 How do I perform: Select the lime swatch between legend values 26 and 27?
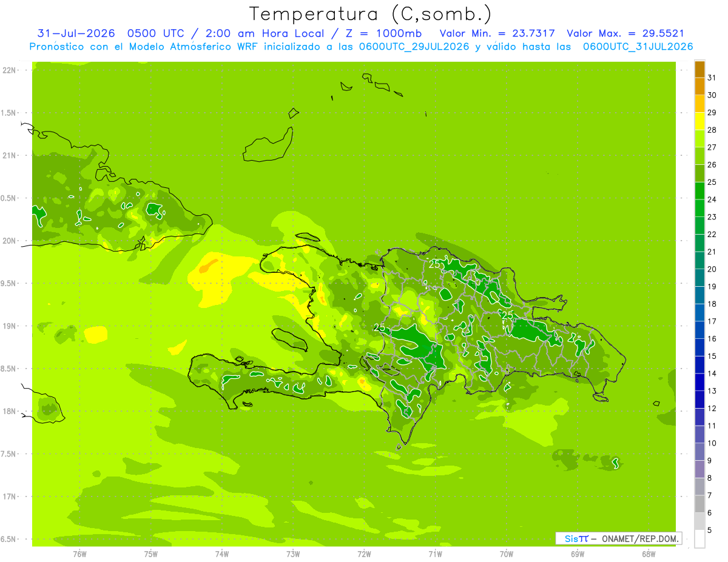coord(699,156)
